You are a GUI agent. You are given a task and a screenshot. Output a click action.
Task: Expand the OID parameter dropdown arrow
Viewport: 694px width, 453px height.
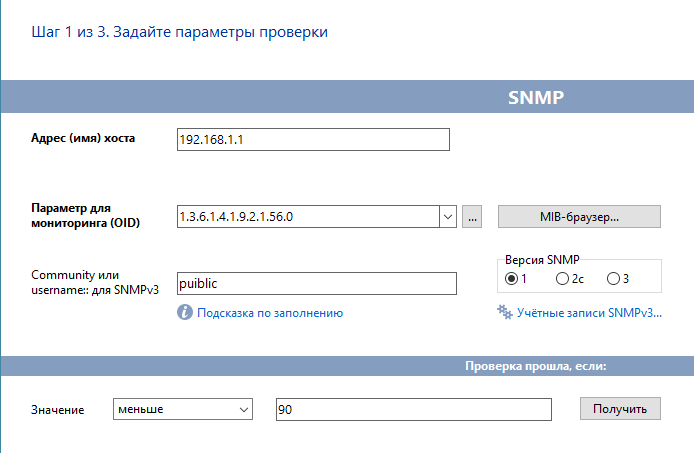point(448,217)
